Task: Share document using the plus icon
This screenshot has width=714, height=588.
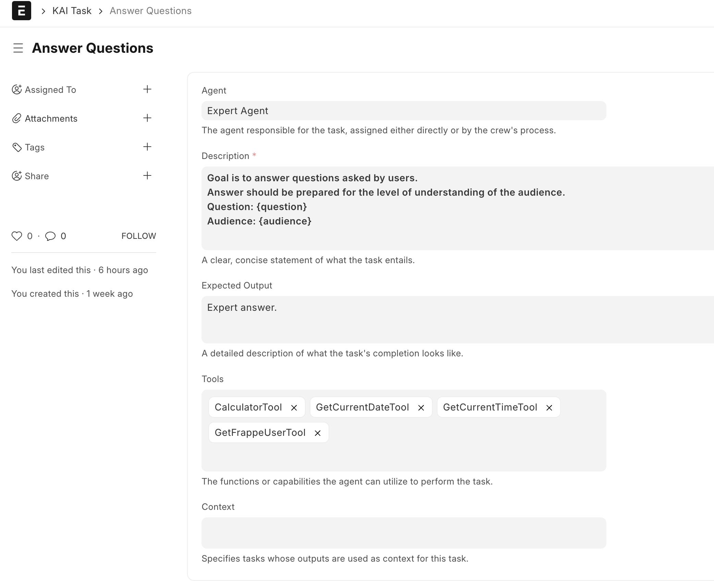Action: click(x=147, y=176)
